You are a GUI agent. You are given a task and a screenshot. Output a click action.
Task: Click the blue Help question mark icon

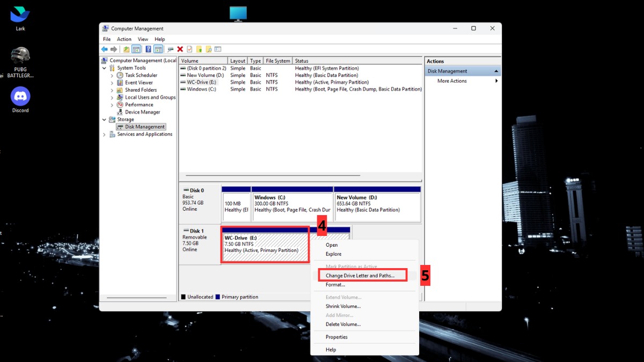pyautogui.click(x=148, y=49)
